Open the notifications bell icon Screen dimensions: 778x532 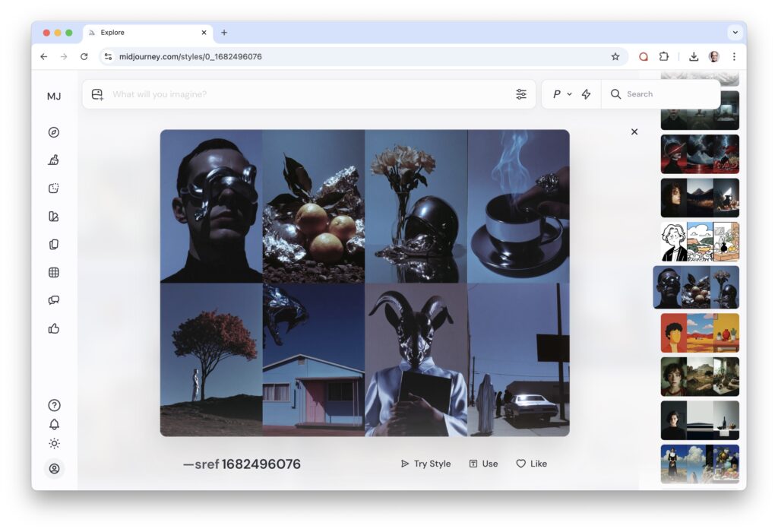click(x=54, y=424)
